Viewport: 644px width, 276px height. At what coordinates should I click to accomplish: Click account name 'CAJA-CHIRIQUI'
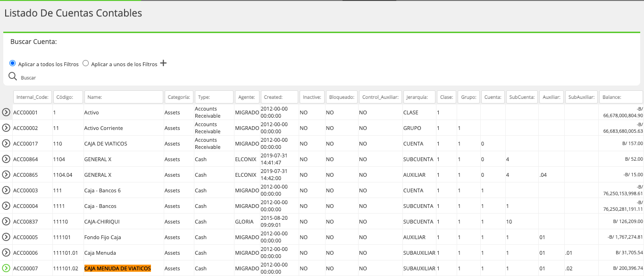(x=103, y=222)
